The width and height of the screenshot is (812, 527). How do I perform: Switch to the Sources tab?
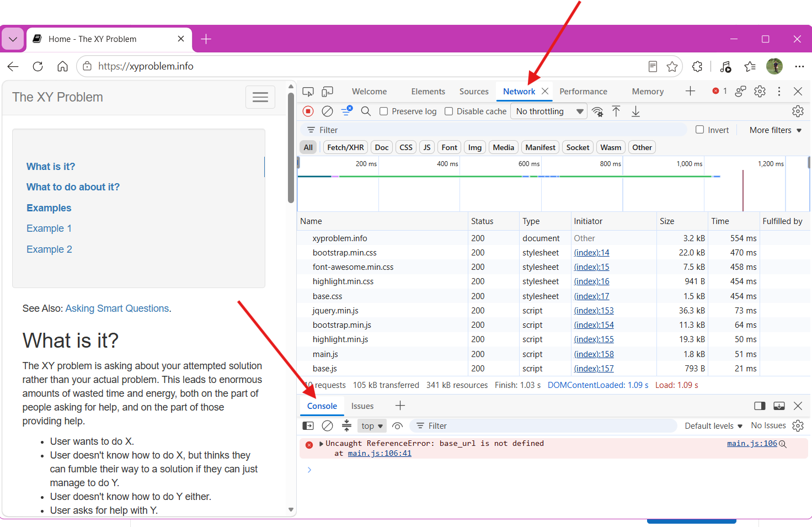[x=474, y=92]
